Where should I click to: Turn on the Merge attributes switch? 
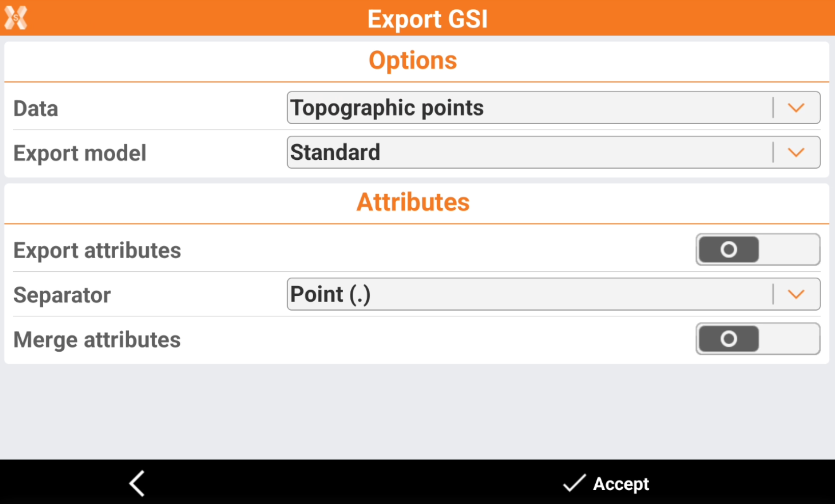[x=758, y=339]
